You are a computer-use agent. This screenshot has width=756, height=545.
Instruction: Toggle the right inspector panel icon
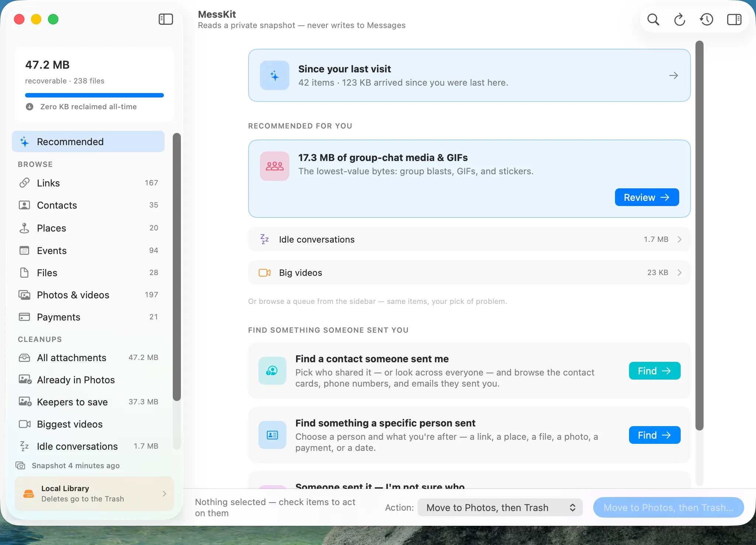[x=734, y=19]
